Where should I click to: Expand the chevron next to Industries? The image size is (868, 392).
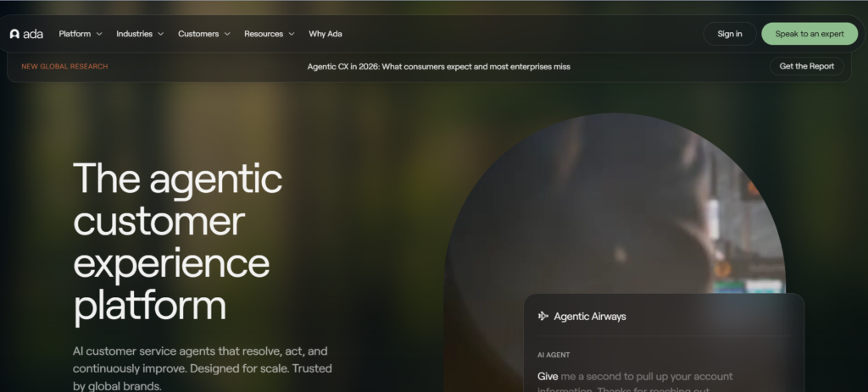[160, 34]
